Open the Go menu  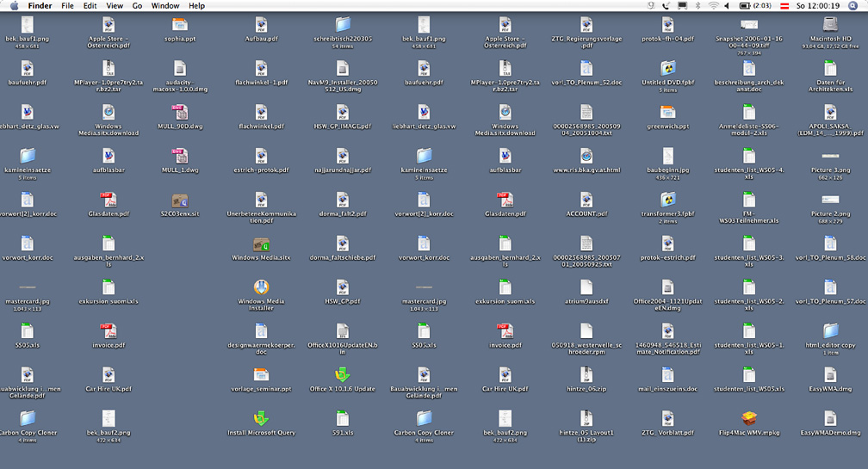(x=138, y=6)
